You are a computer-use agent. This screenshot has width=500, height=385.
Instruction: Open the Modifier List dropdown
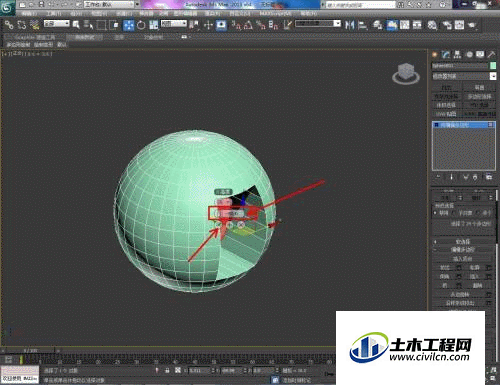point(464,76)
